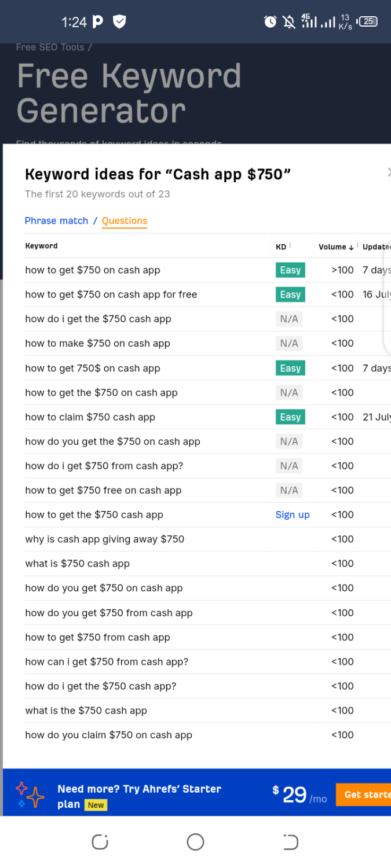This screenshot has height=868, width=391.
Task: Tap 'Need more? Try Ahrefs' Starter plan' text
Action: pos(139,796)
